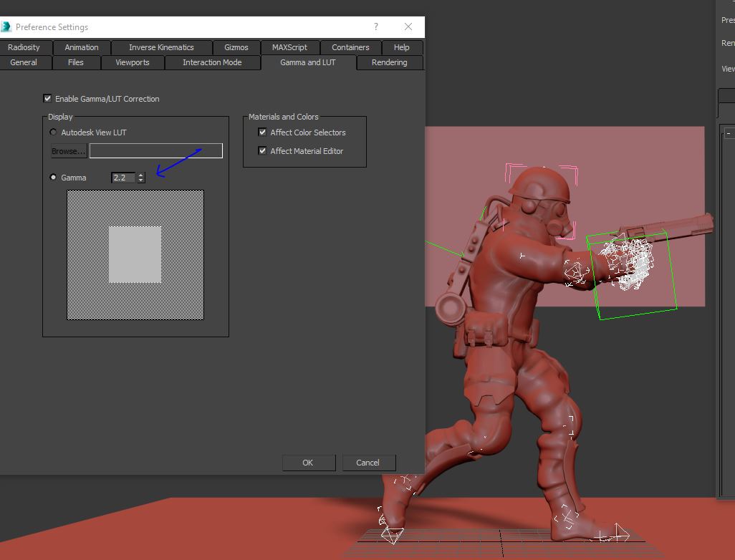The width and height of the screenshot is (735, 560).
Task: Confirm settings with OK button
Action: pos(309,463)
